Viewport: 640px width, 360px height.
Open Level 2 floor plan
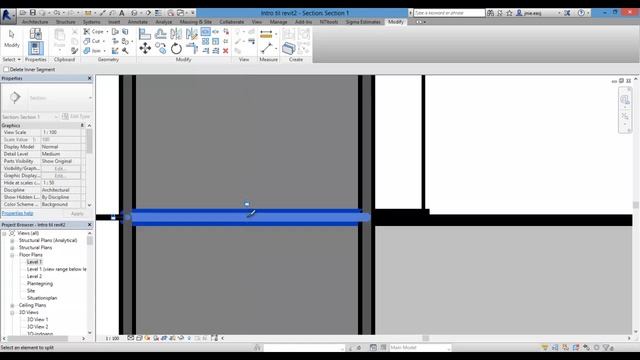click(34, 276)
